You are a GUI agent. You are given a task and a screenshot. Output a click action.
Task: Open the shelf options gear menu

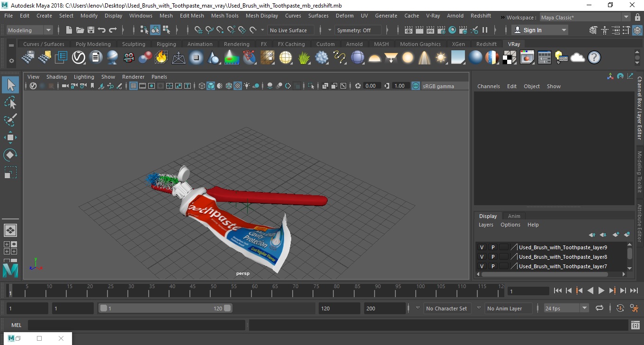11,61
